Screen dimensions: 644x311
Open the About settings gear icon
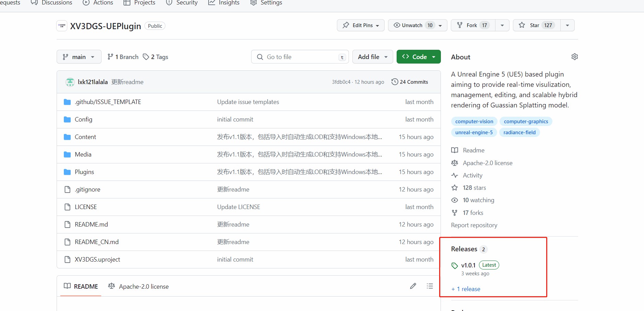point(574,57)
